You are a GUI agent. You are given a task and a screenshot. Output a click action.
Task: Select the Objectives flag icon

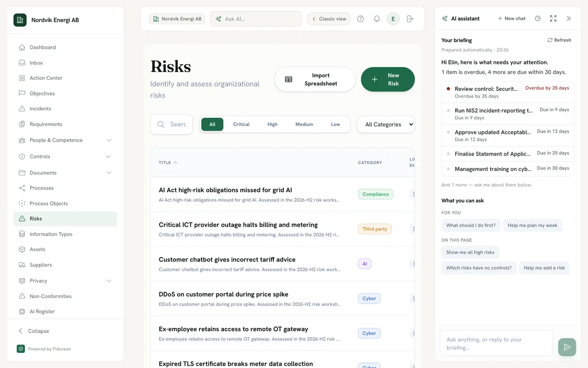[x=22, y=93]
